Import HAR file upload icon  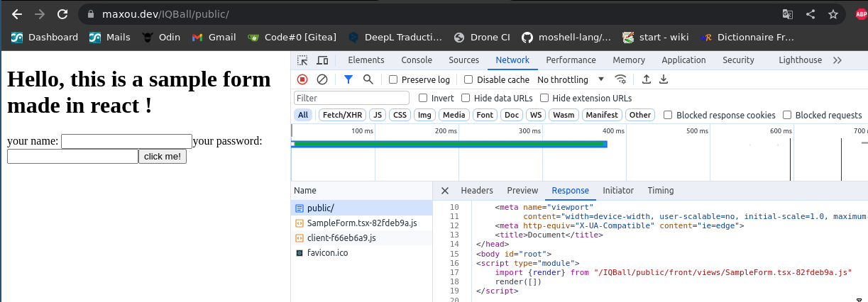tap(646, 79)
